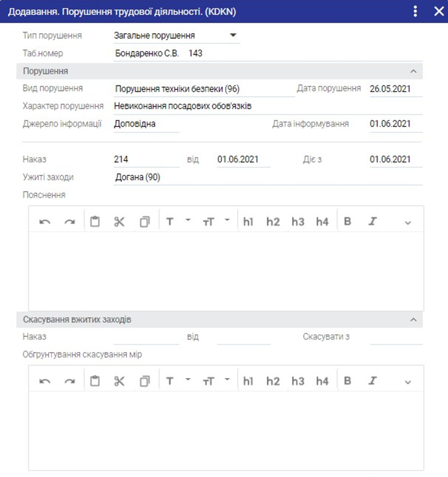
Task: Toggle bold in the Обгрунтування editor
Action: point(347,381)
